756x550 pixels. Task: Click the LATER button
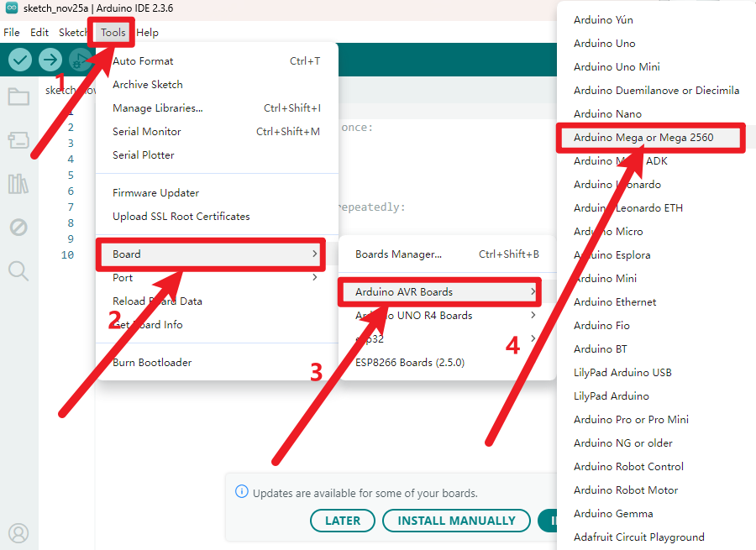[x=343, y=521]
